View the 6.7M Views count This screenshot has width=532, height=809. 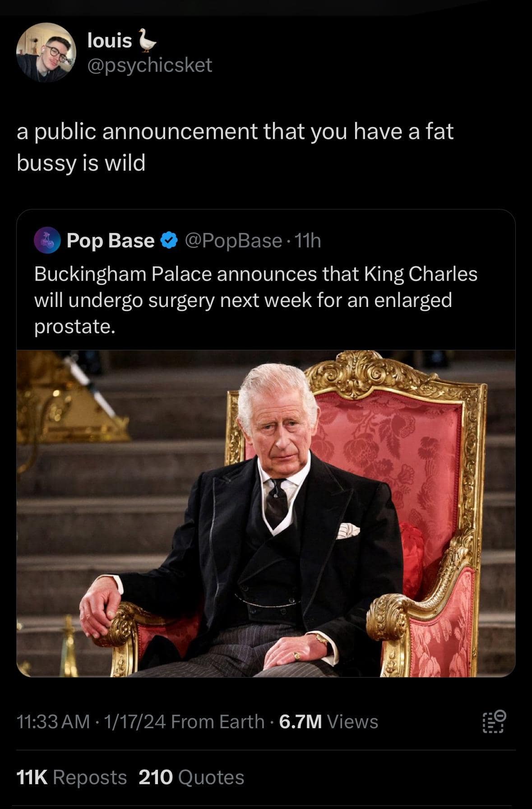click(x=328, y=721)
